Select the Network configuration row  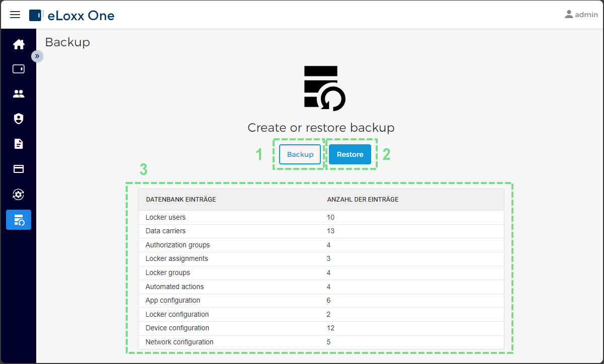click(321, 342)
